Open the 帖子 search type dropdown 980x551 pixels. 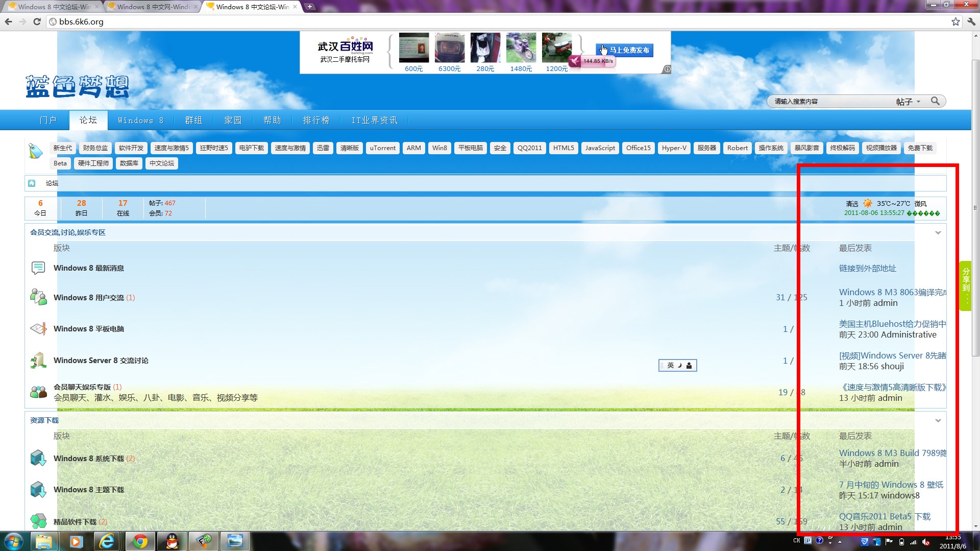point(909,102)
